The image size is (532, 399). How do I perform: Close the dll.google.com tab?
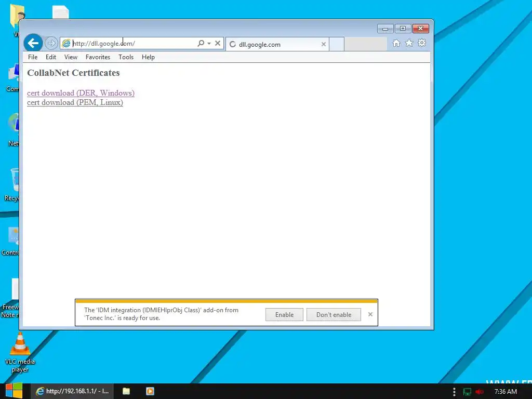323,44
